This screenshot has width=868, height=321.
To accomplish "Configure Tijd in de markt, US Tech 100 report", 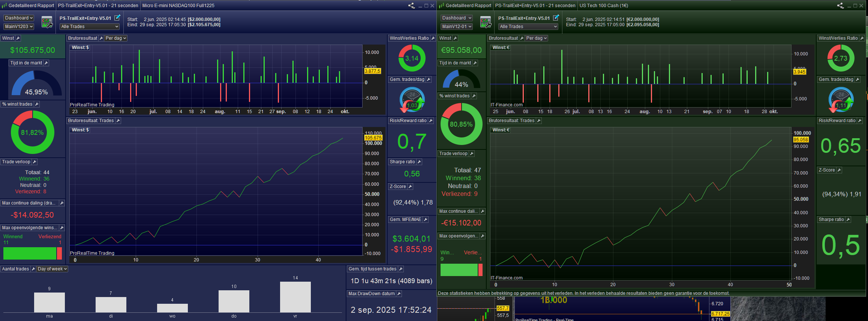I will [x=475, y=63].
